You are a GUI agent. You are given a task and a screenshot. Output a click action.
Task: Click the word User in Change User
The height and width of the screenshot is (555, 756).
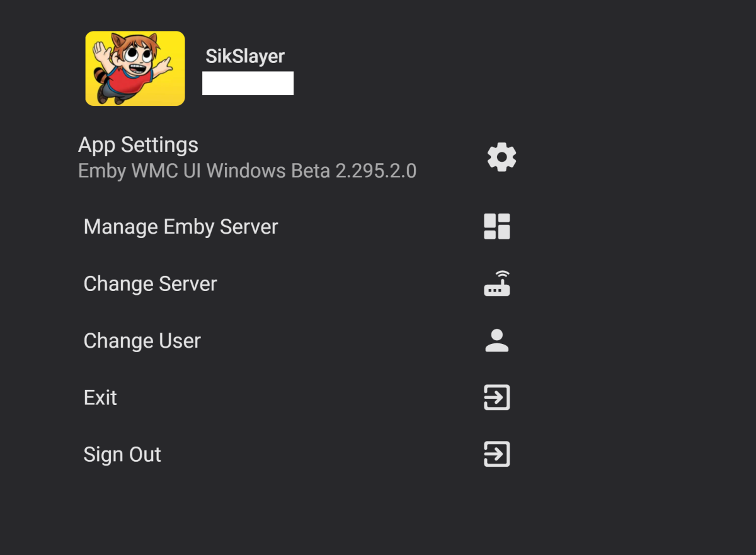(180, 341)
